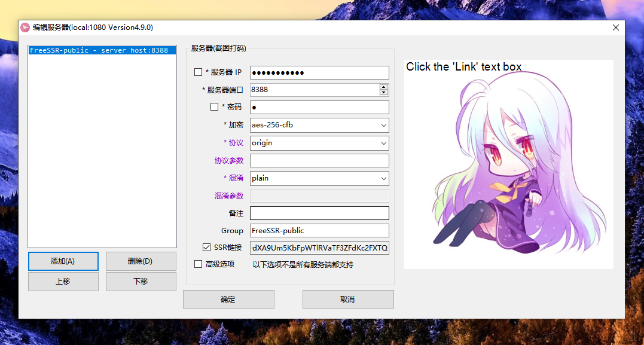Click the 上移 button

pyautogui.click(x=63, y=282)
